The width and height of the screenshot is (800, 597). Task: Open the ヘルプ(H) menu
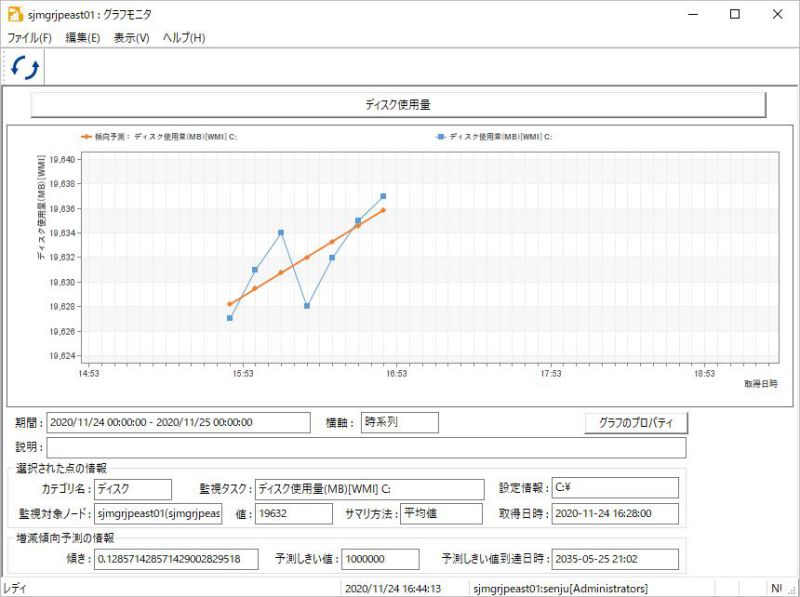(184, 38)
